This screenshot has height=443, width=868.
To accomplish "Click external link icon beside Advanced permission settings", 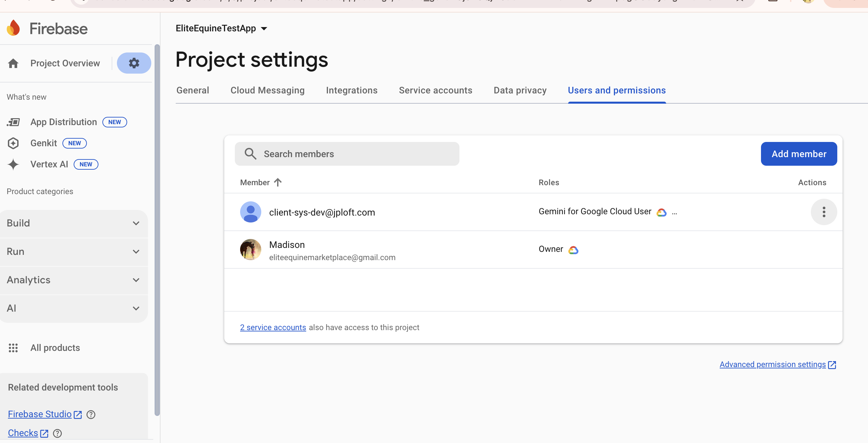I will (832, 364).
